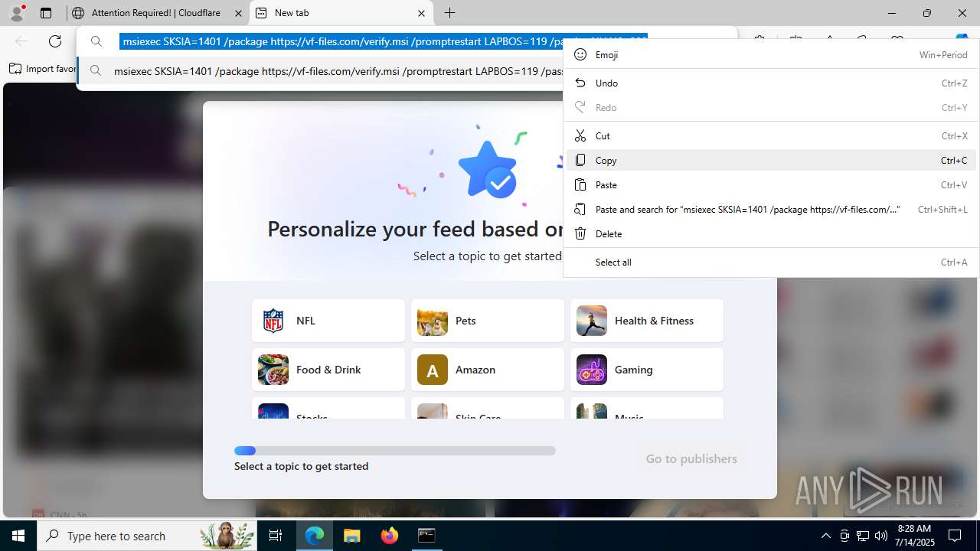Select the Pets topic card
The width and height of the screenshot is (980, 551).
coord(488,321)
